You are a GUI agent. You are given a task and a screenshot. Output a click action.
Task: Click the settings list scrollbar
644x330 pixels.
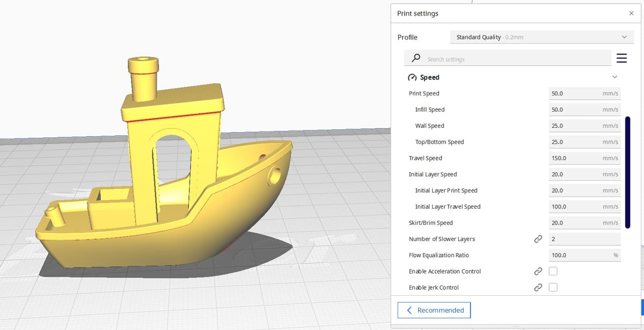pyautogui.click(x=628, y=171)
